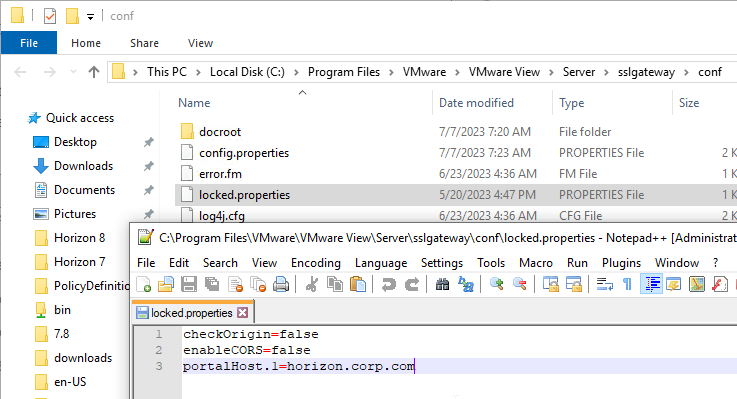Image resolution: width=737 pixels, height=399 pixels.
Task: Redo the edit via toolbar arrow
Action: coord(412,285)
